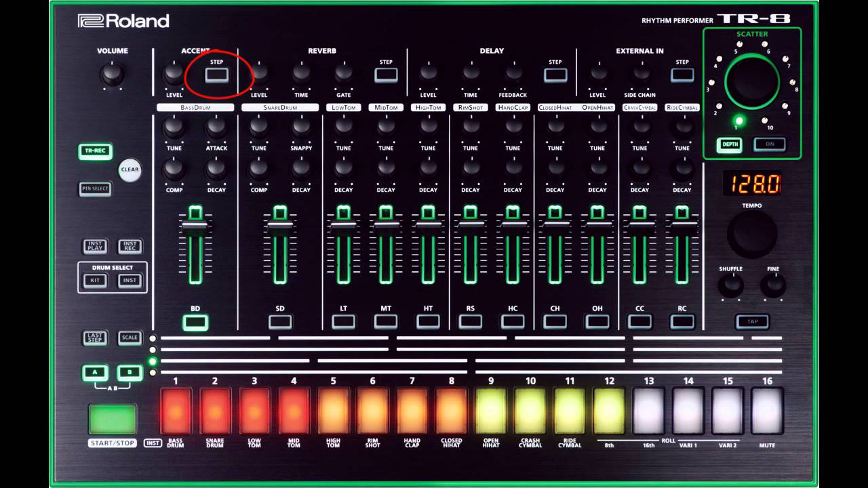868x488 pixels.
Task: Click the PTN SELECT button
Action: [x=95, y=189]
